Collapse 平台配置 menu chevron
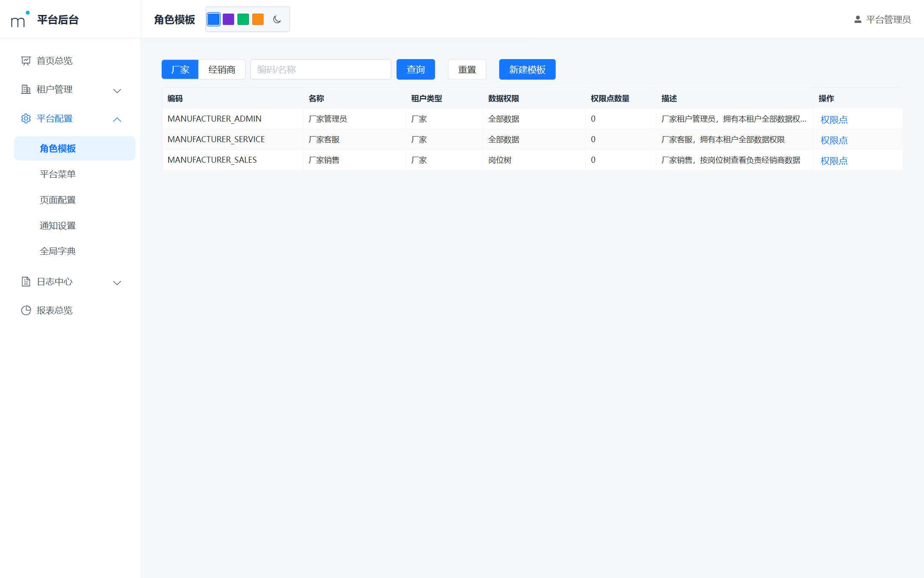Viewport: 924px width, 578px height. pyautogui.click(x=117, y=119)
